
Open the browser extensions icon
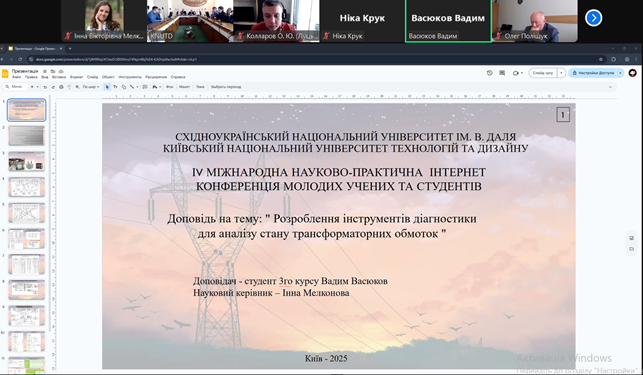613,59
